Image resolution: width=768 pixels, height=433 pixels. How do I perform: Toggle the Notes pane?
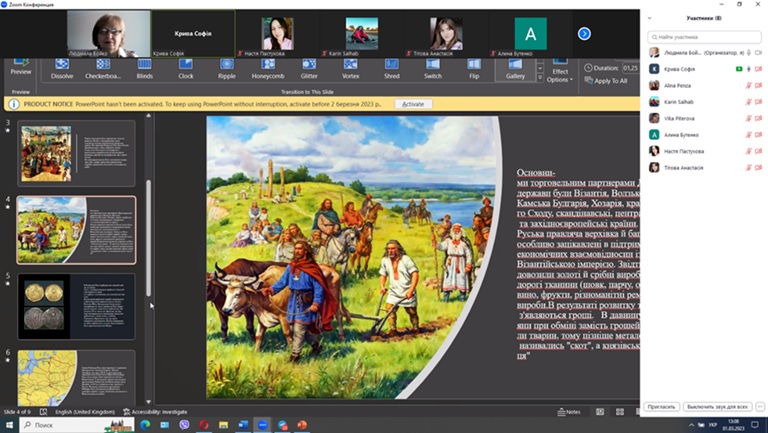coord(569,412)
